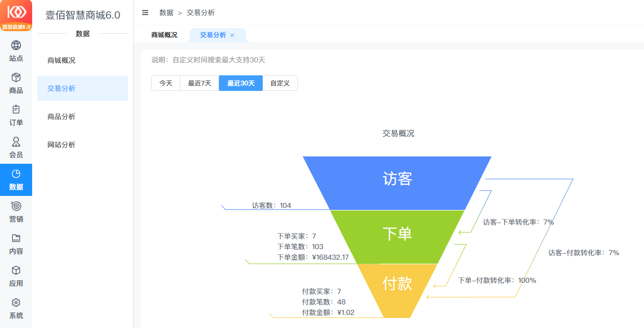The height and width of the screenshot is (328, 644).
Task: Open 商城概况 in the data submenu
Action: click(82, 60)
